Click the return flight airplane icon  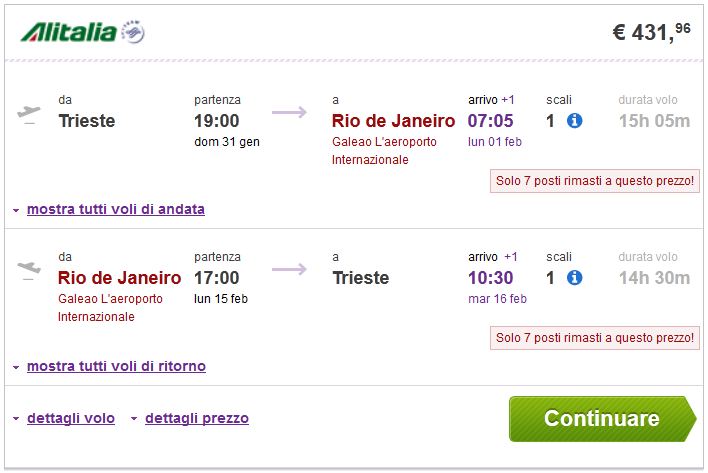click(30, 269)
